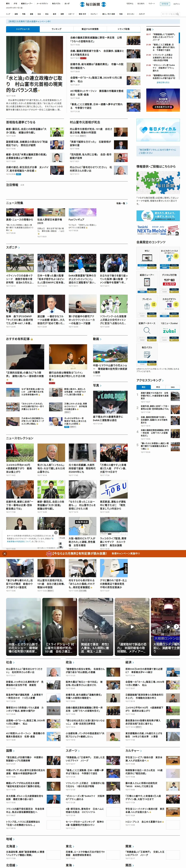Play the 中国・ヒマラヤ山脈 fireworks video
Image resolution: width=186 pixels, height=868 pixels.
pos(23,626)
